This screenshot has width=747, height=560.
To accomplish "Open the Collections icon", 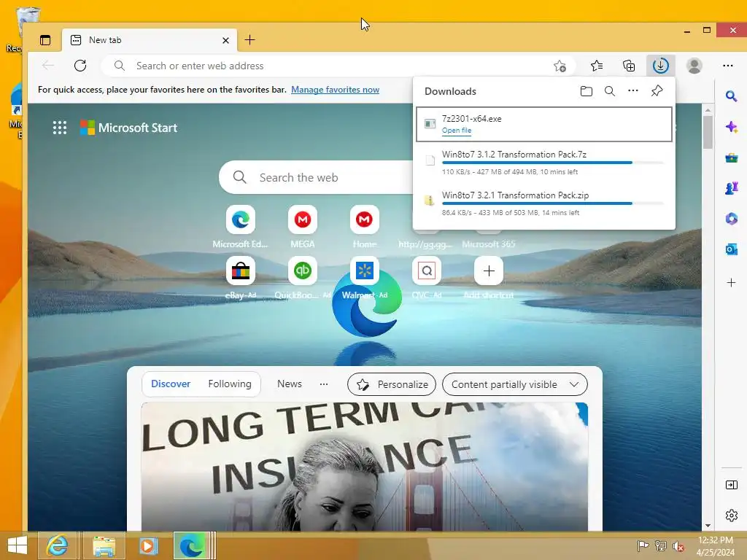I will [629, 66].
